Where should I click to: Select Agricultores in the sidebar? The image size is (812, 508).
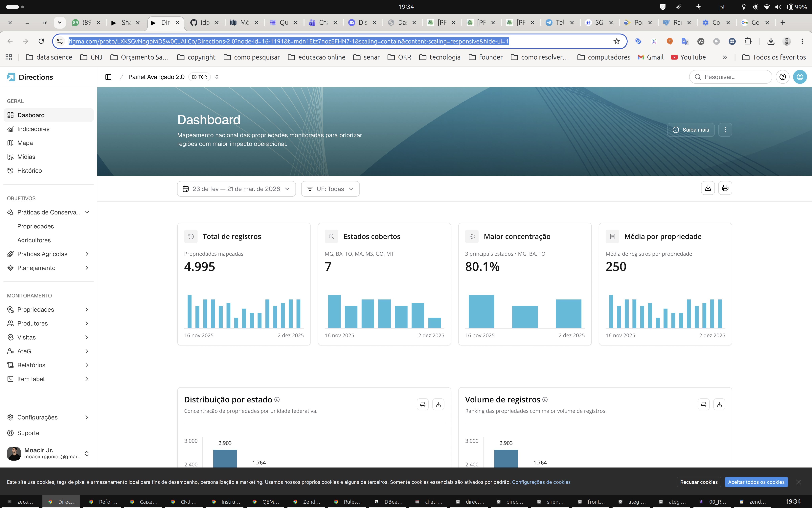[34, 240]
